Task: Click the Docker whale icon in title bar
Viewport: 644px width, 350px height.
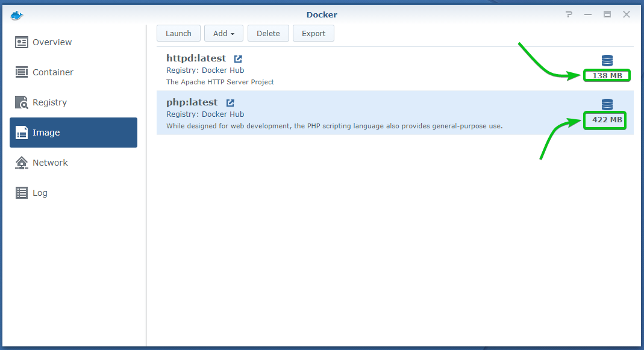Action: [17, 15]
